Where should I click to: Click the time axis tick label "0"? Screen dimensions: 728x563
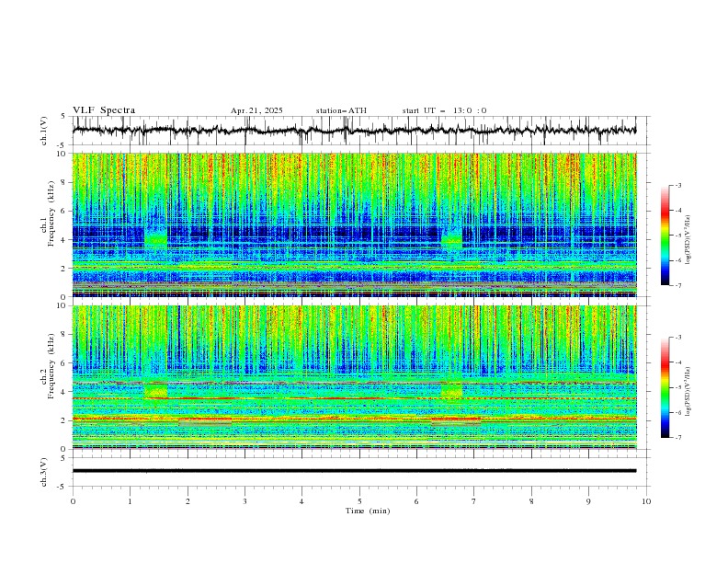coord(73,501)
